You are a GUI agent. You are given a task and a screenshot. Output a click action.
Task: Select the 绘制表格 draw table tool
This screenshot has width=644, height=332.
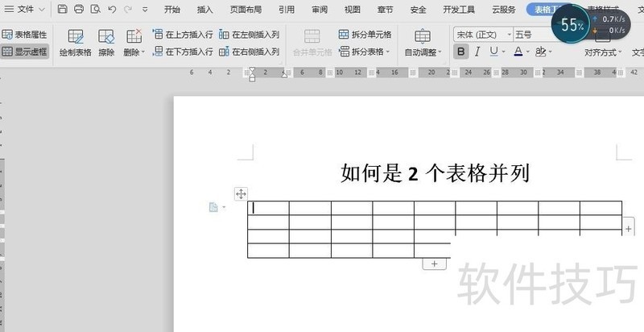tap(75, 43)
